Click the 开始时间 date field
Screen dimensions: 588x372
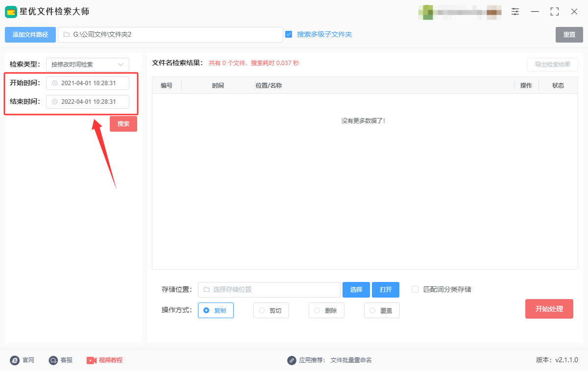pyautogui.click(x=88, y=83)
